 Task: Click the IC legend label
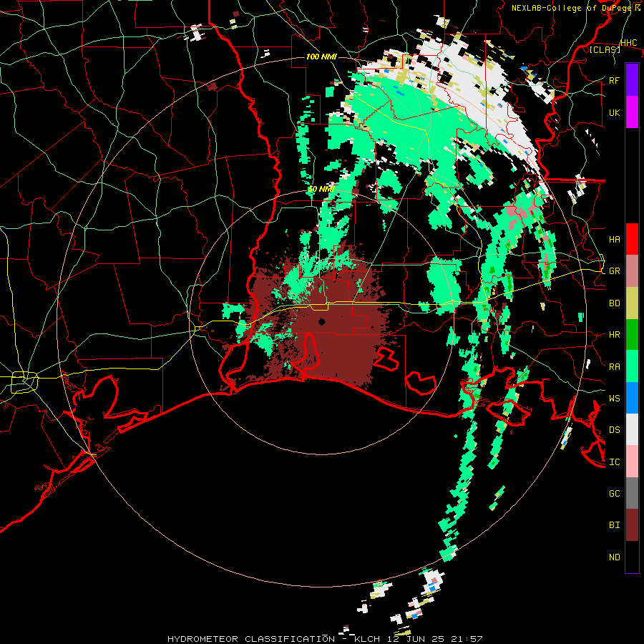pyautogui.click(x=614, y=462)
